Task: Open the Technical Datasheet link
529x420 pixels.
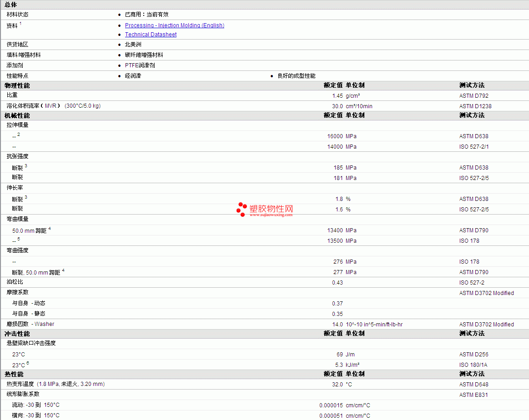Action: [151, 35]
